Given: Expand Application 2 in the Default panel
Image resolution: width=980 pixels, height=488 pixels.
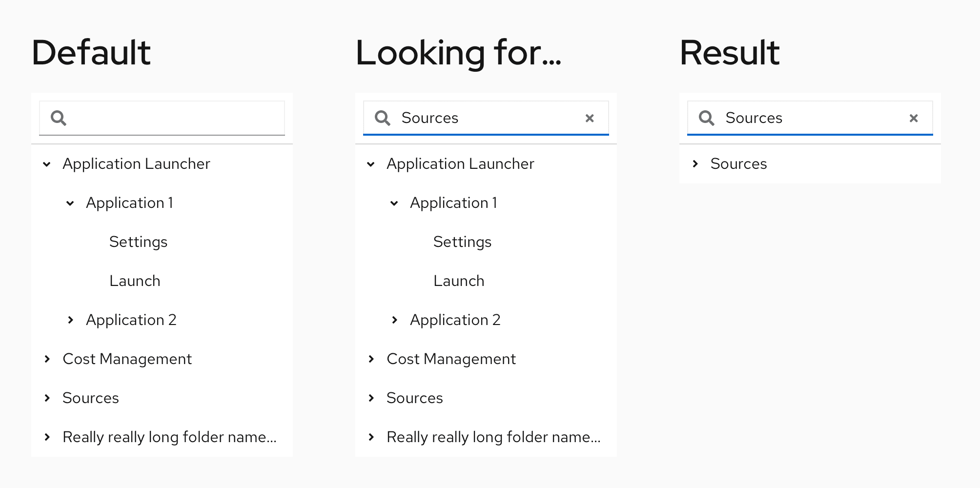Looking at the screenshot, I should click(70, 320).
